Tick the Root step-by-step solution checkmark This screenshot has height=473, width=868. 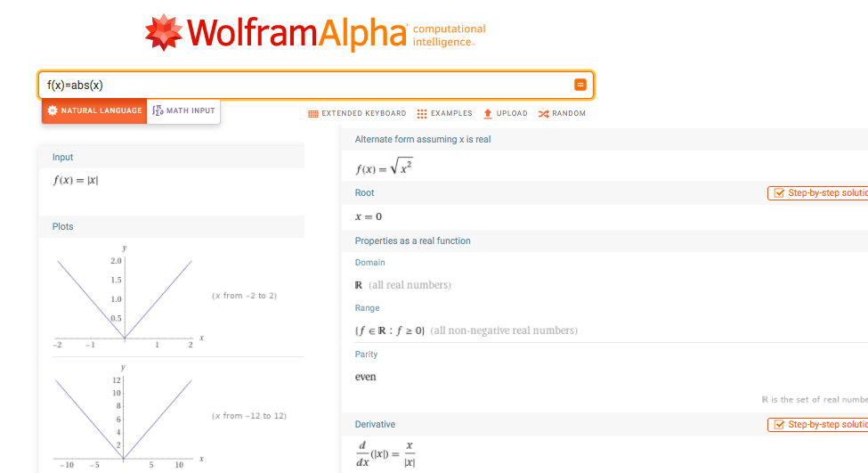(778, 193)
